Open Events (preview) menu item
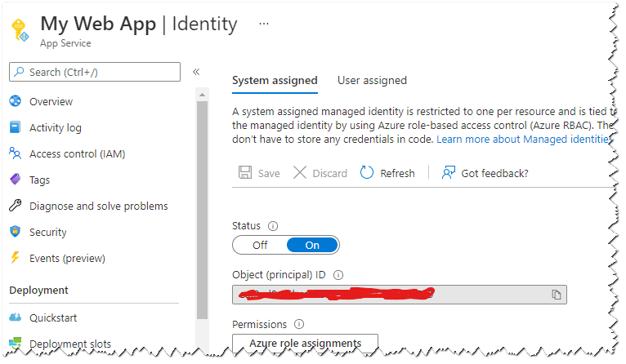The height and width of the screenshot is (364, 626). (67, 259)
